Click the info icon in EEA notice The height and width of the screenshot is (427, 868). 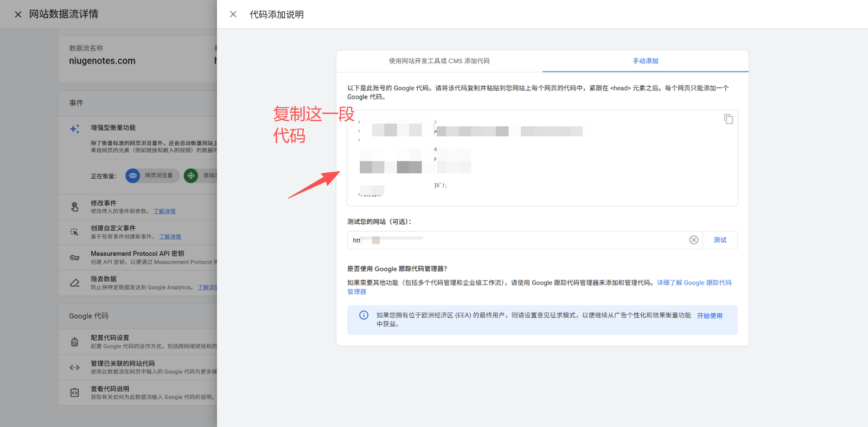(363, 315)
